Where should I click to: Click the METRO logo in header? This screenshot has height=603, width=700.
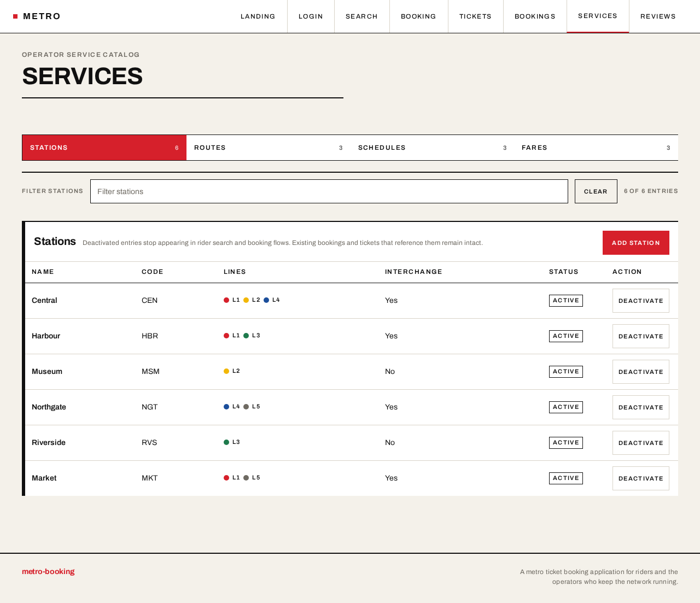tap(37, 16)
